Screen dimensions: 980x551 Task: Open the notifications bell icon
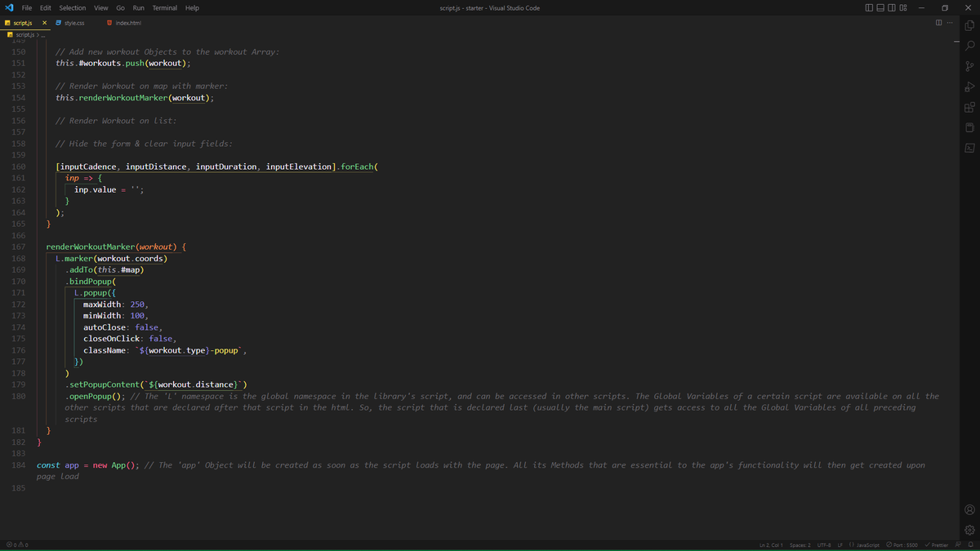pyautogui.click(x=972, y=544)
